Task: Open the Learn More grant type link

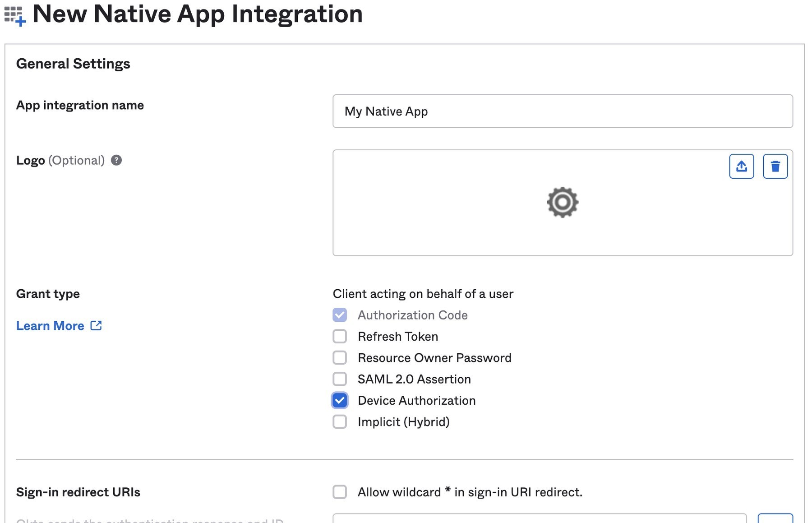Action: (50, 326)
